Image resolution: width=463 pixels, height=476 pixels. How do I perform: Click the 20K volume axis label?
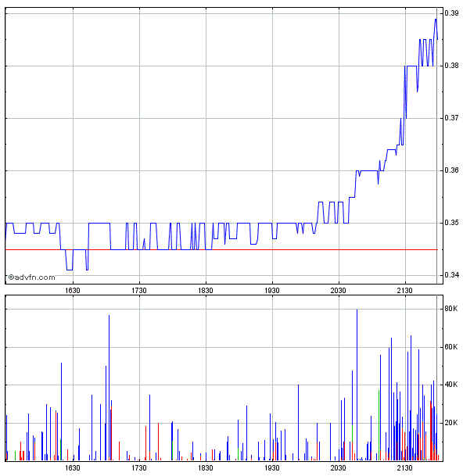pos(450,423)
